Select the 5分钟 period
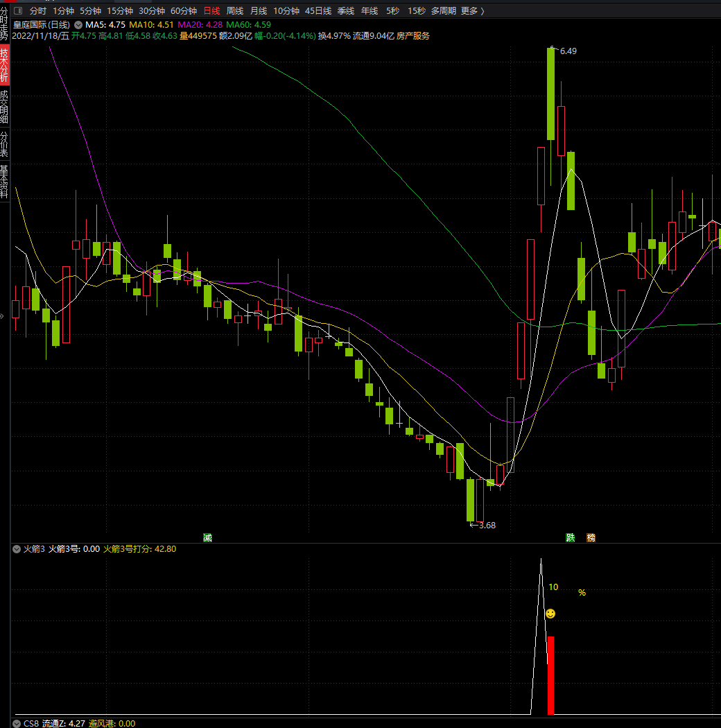The image size is (721, 728). click(90, 10)
